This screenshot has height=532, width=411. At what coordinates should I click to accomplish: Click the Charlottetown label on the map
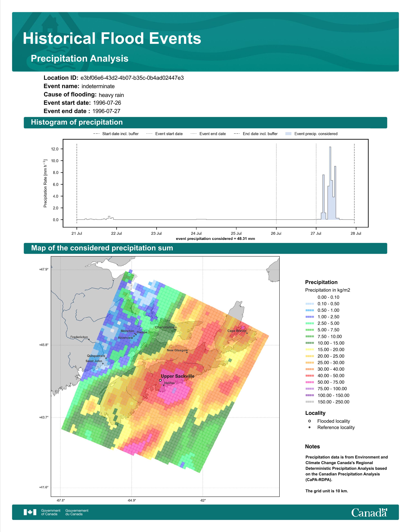166,327
